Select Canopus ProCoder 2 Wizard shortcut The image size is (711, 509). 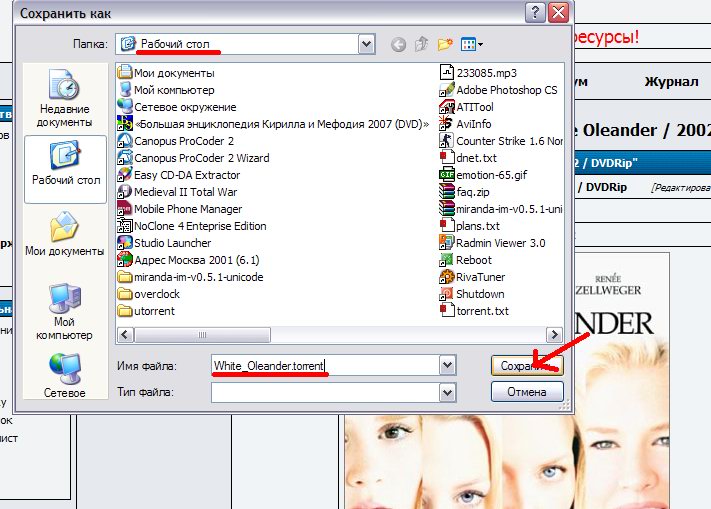pos(193,158)
